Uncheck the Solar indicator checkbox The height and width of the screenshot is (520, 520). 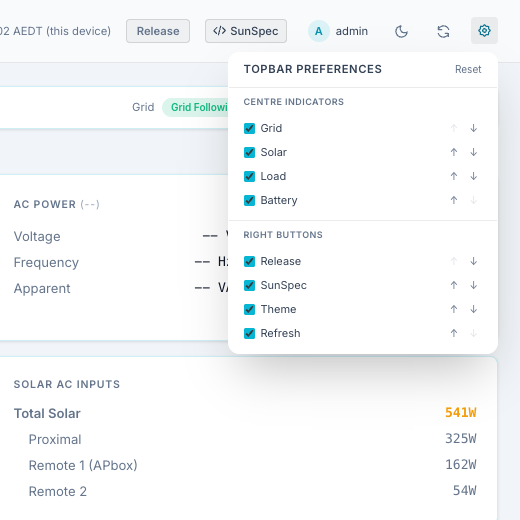coord(249,152)
